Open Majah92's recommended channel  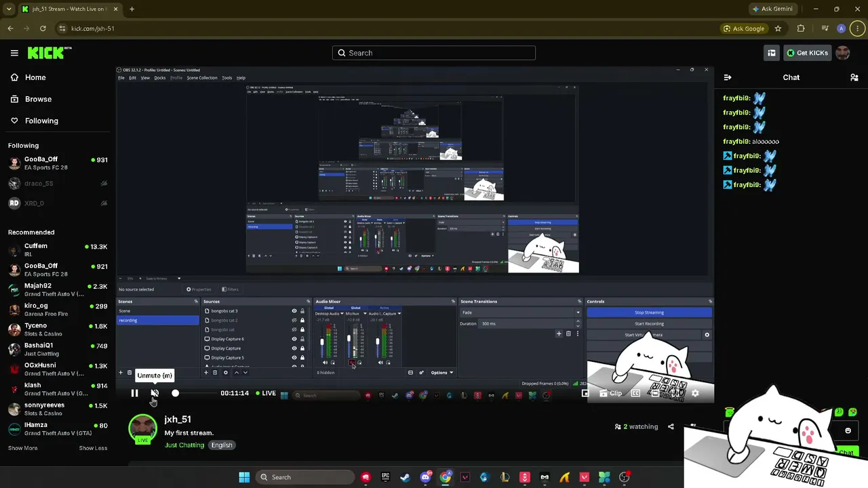(57, 289)
